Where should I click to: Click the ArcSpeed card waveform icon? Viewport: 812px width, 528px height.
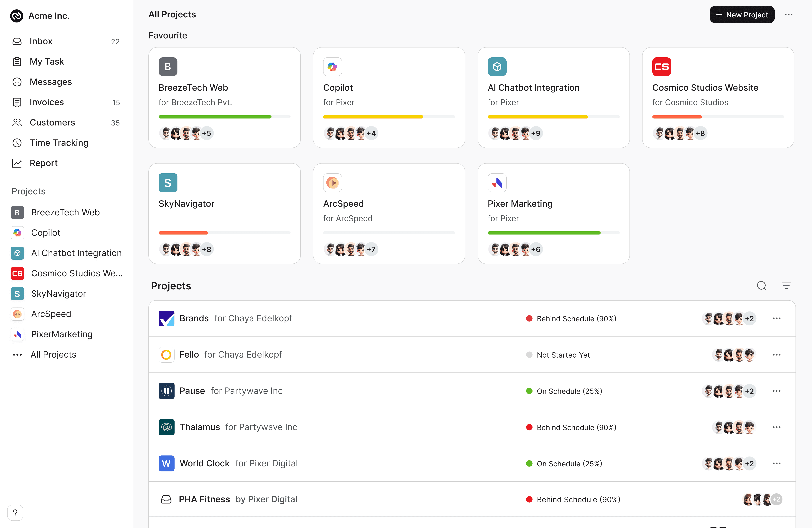[x=332, y=183]
